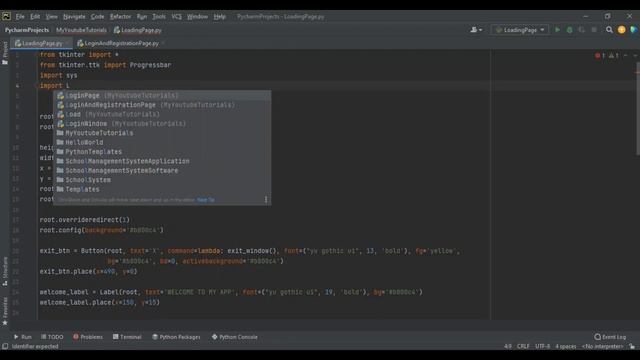Open the Run tool window
This screenshot has height=360, width=640.
pos(22,337)
